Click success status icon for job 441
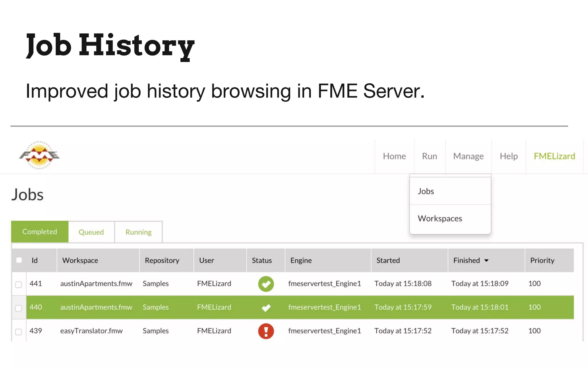The width and height of the screenshot is (588, 368). [266, 284]
